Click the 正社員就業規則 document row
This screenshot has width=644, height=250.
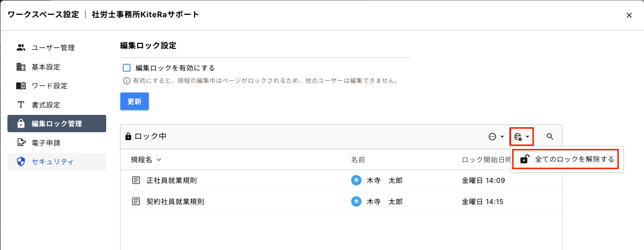tap(171, 180)
